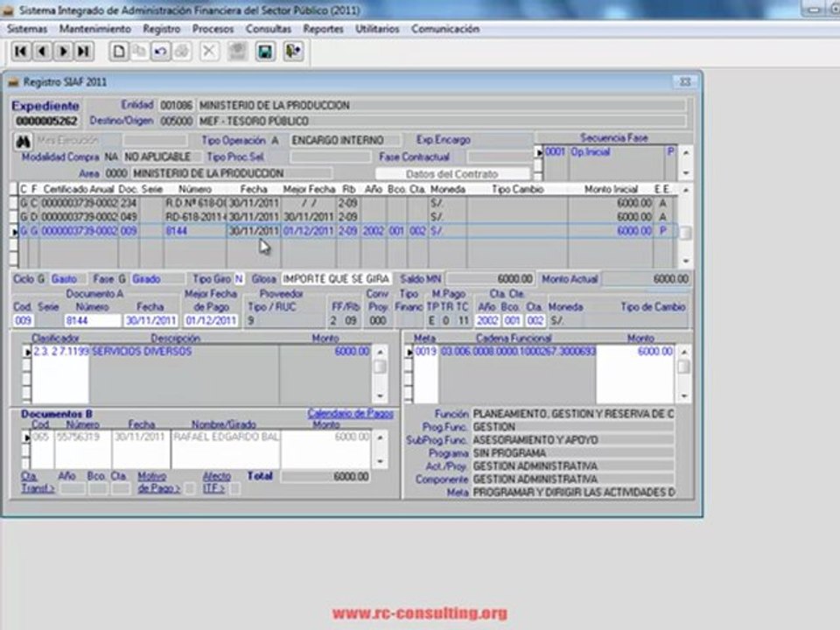Open the Comunicación menu

coord(445,29)
